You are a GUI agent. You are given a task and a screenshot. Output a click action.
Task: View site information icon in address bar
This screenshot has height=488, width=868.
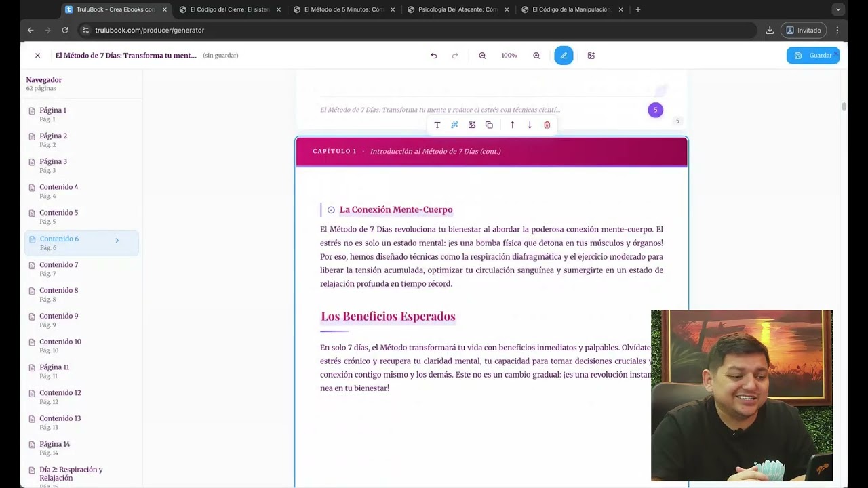pyautogui.click(x=85, y=30)
